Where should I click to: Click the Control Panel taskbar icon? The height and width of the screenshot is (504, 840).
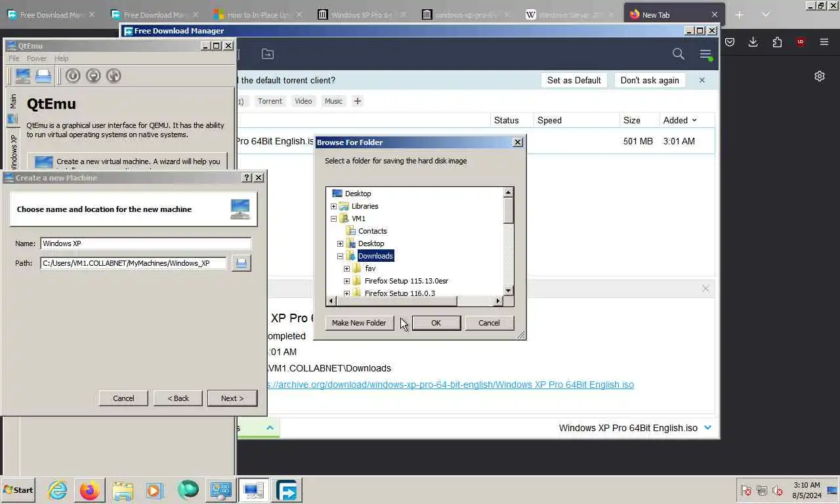click(x=220, y=490)
